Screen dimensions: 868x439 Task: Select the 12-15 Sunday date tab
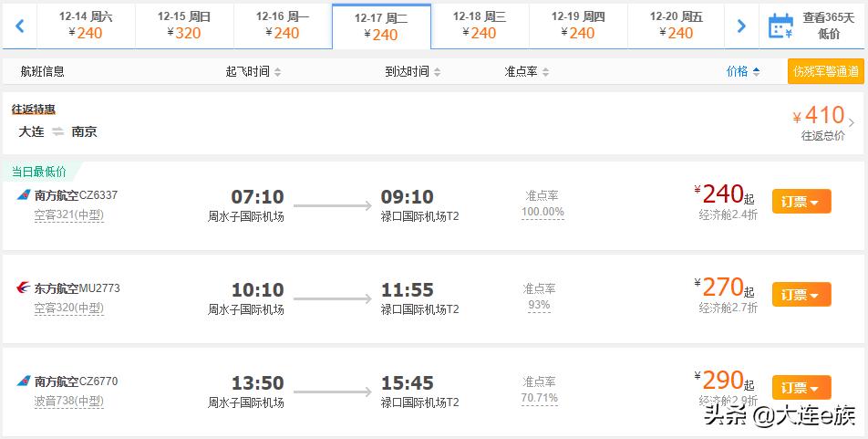point(184,26)
